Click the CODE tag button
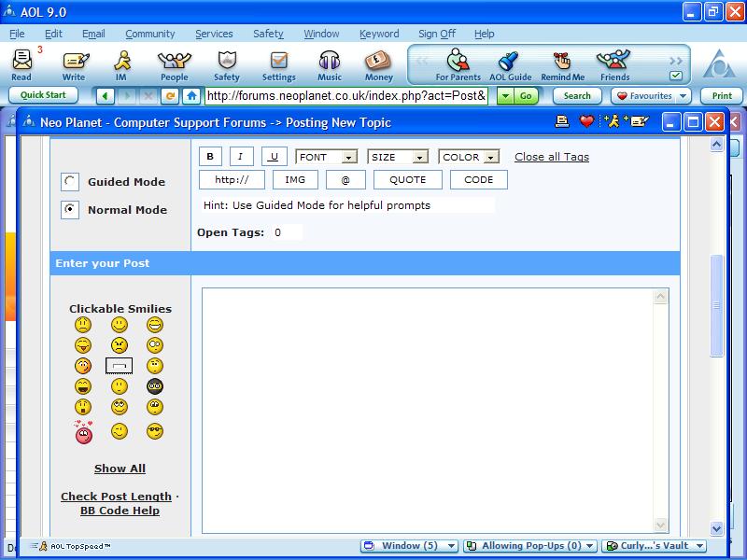 coord(479,179)
